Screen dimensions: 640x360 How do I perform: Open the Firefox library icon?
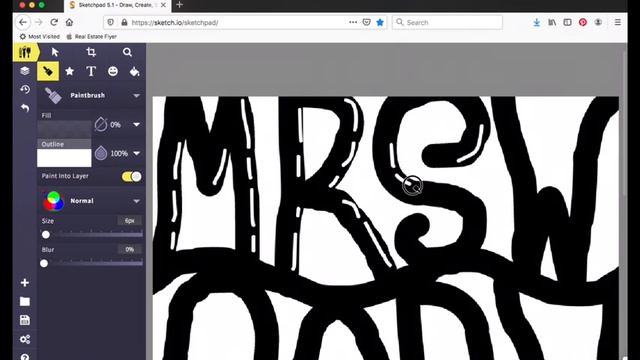[x=552, y=22]
